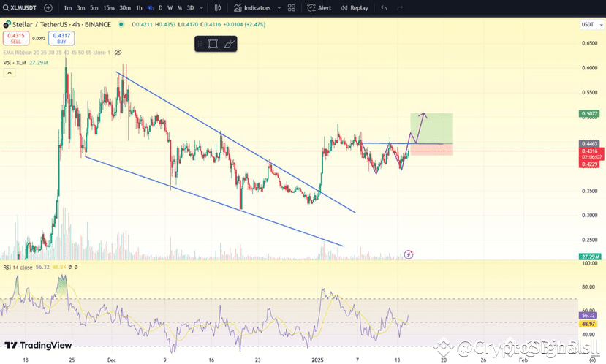Click the Stellar / TetherUS chart title
606x364 pixels.
click(x=62, y=24)
